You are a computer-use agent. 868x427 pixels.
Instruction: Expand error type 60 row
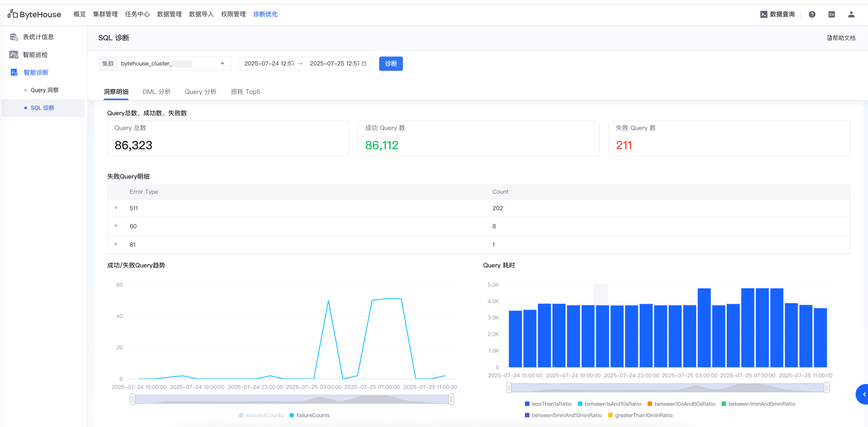116,226
